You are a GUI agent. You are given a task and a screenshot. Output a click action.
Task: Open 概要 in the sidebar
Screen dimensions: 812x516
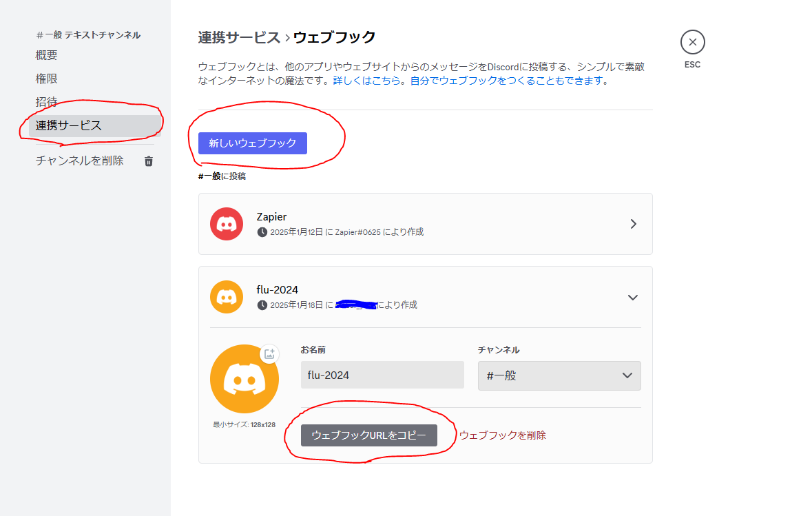pyautogui.click(x=47, y=56)
